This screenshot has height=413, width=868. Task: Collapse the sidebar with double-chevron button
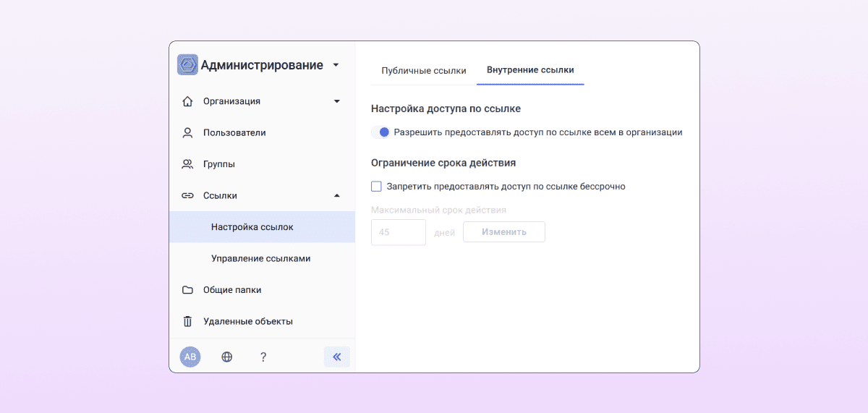(x=336, y=357)
